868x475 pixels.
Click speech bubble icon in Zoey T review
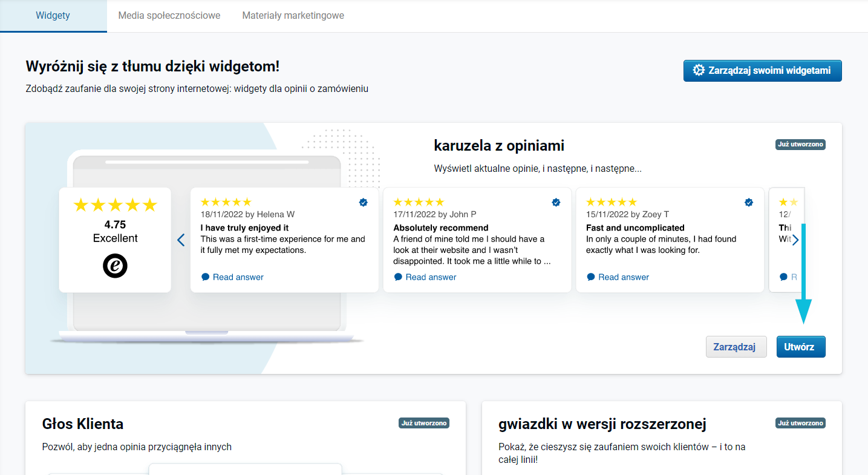point(591,277)
